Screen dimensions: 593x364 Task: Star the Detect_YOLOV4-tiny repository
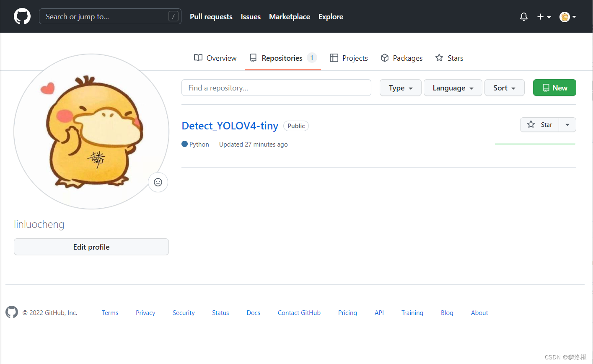point(540,124)
